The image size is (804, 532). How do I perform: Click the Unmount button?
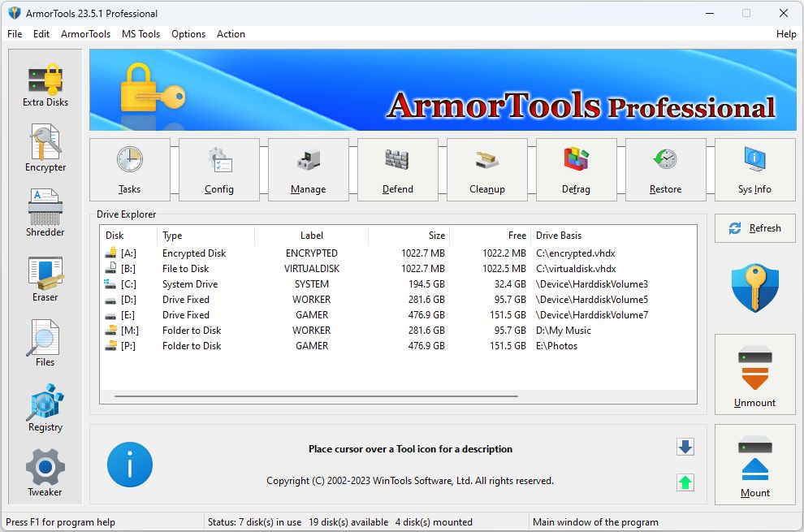click(x=754, y=374)
